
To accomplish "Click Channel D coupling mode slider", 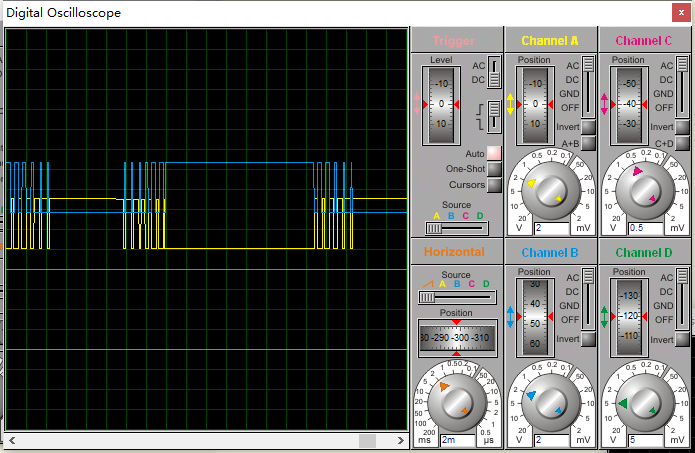I will pyautogui.click(x=682, y=298).
